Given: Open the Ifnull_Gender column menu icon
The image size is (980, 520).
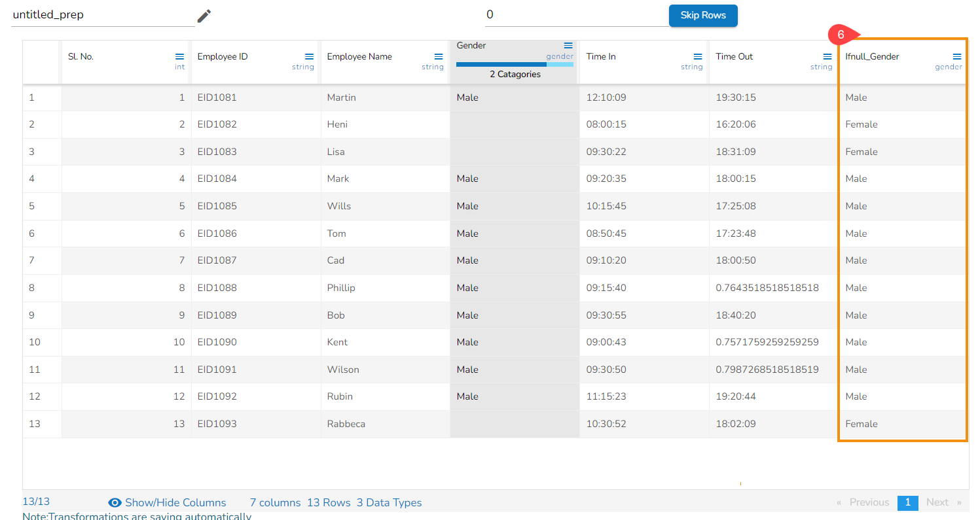Looking at the screenshot, I should pyautogui.click(x=957, y=57).
